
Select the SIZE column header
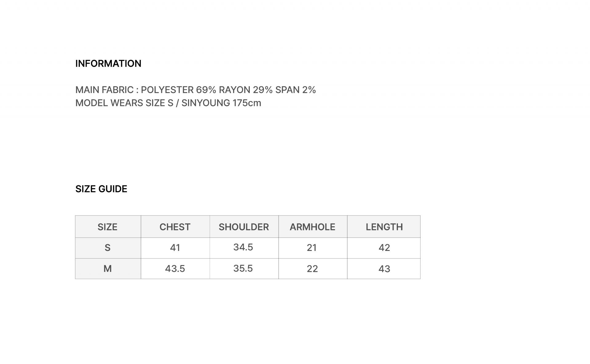(108, 227)
